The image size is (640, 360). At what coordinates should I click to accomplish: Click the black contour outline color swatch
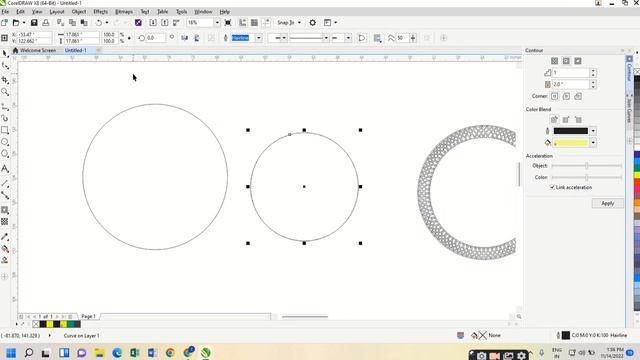[571, 131]
